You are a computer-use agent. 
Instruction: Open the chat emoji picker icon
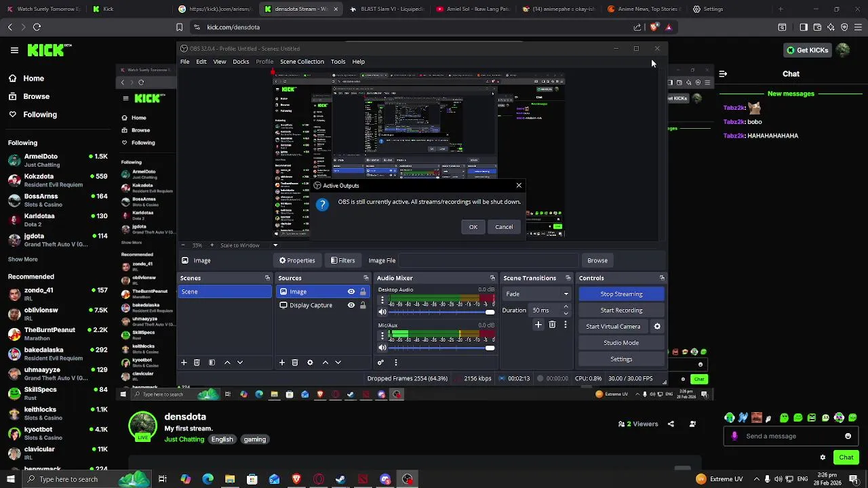pos(848,436)
